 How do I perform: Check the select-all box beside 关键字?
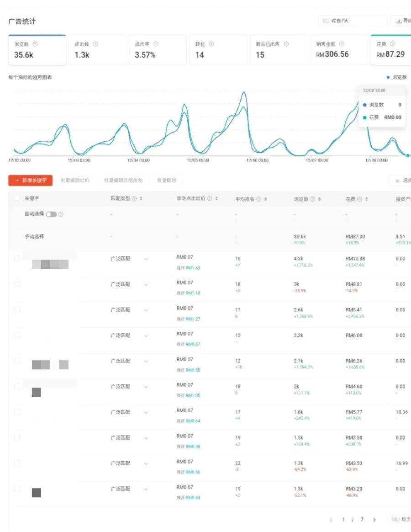tap(17, 198)
